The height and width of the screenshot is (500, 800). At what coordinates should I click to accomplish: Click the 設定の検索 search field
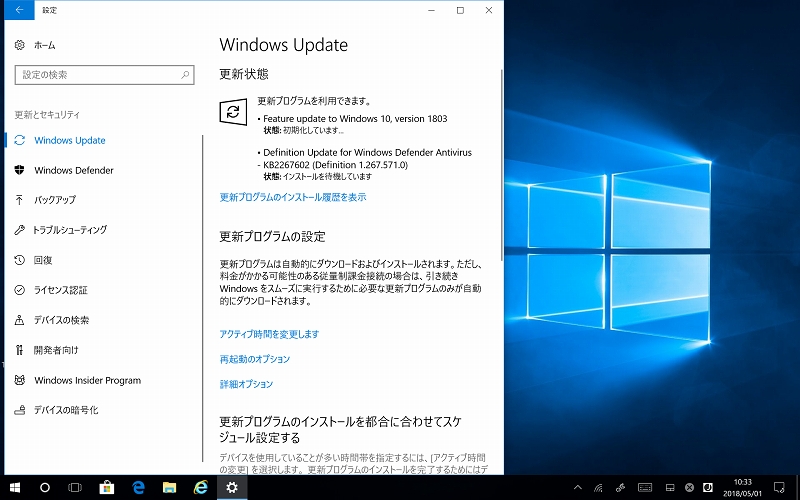(104, 75)
